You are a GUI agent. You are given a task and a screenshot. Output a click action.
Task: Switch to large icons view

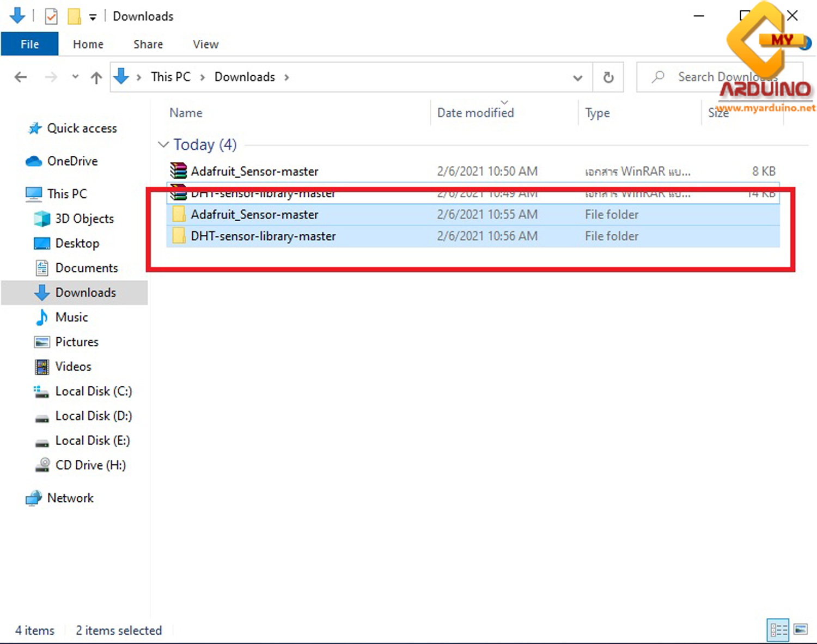[800, 630]
